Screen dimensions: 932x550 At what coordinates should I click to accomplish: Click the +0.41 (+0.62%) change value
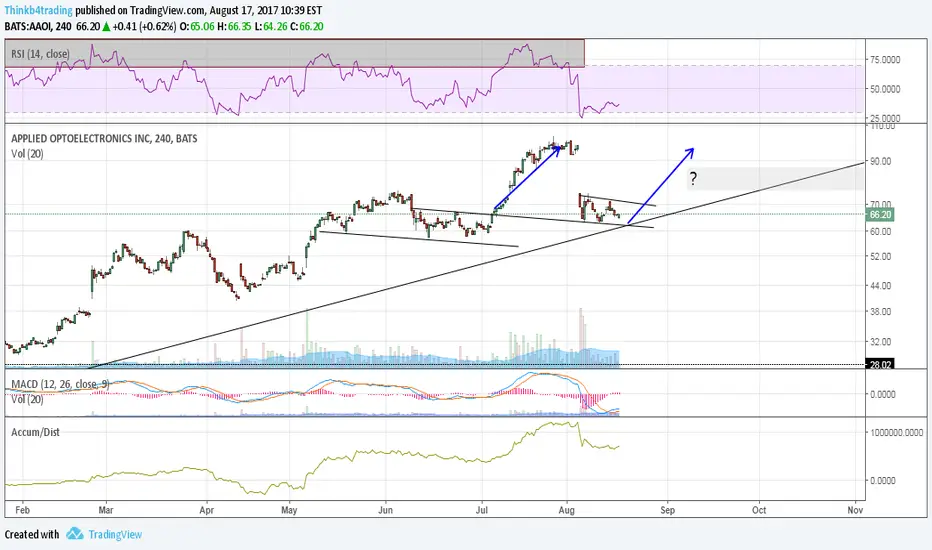[x=144, y=26]
